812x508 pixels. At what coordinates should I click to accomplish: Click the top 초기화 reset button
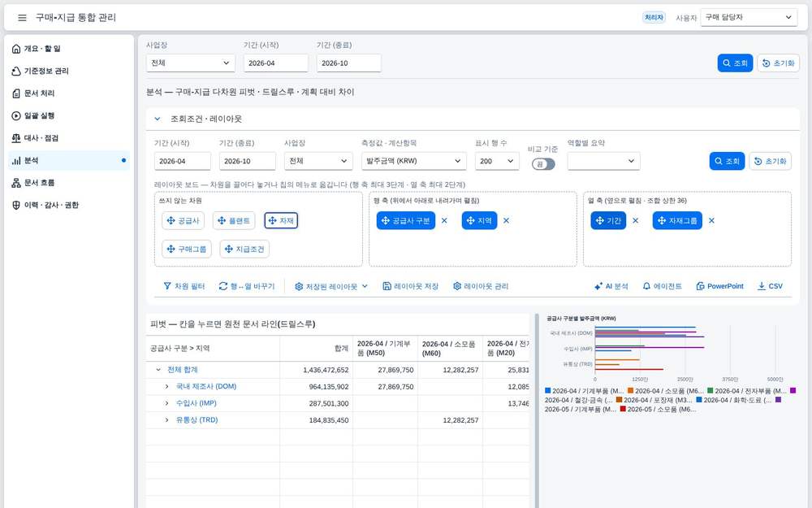coord(779,63)
